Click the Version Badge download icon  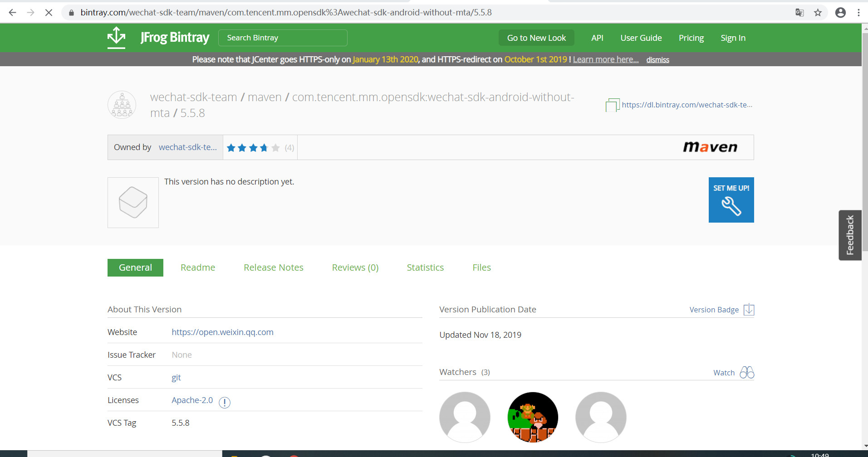tap(749, 310)
